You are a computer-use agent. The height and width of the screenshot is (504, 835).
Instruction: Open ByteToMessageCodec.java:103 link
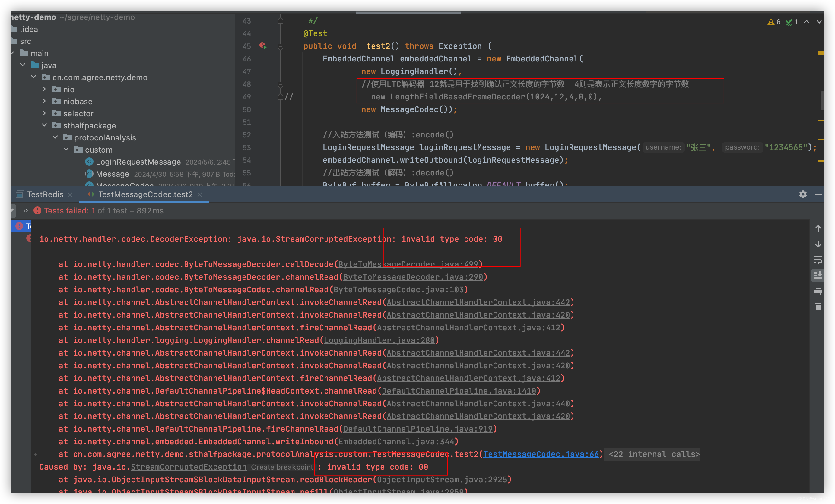coord(398,290)
